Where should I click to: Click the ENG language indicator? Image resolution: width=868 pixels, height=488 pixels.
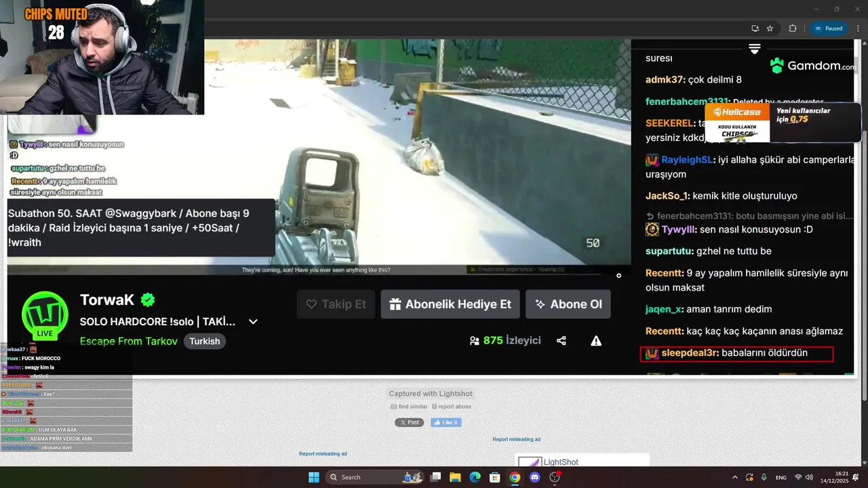[x=781, y=477]
